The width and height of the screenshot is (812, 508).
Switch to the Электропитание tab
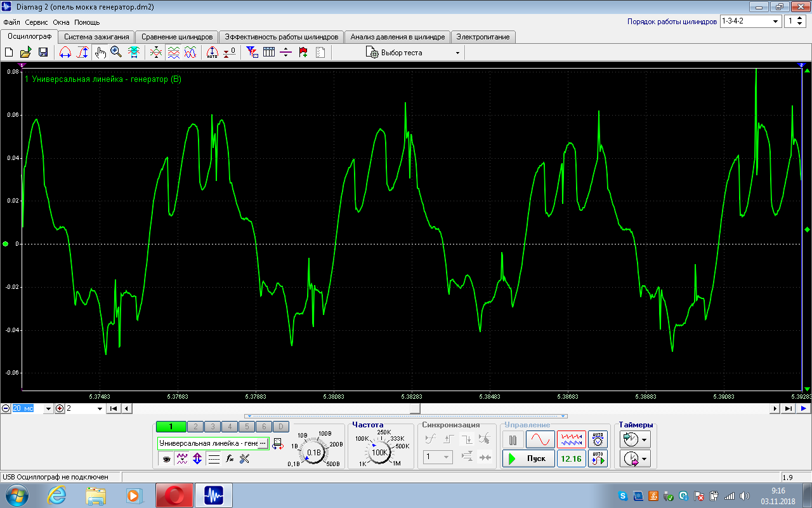(x=483, y=37)
